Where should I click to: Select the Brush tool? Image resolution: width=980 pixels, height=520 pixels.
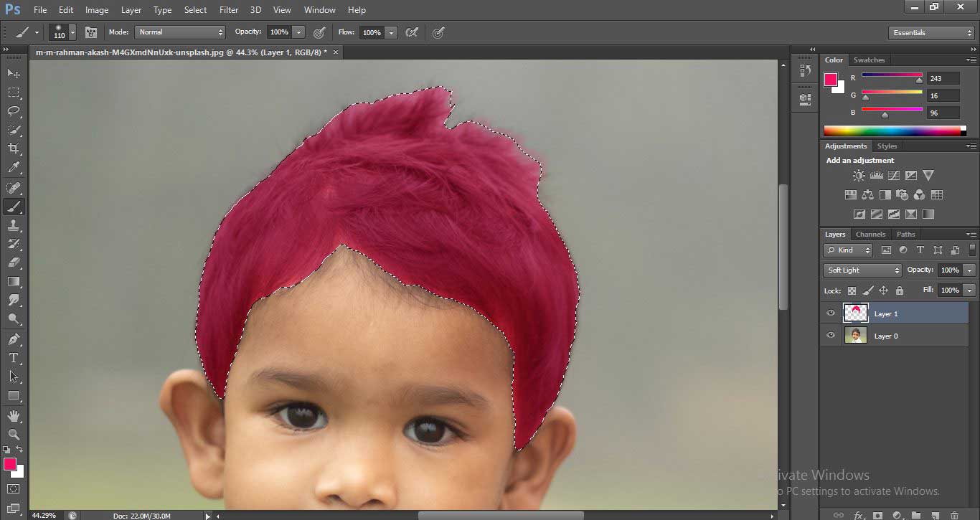(13, 207)
